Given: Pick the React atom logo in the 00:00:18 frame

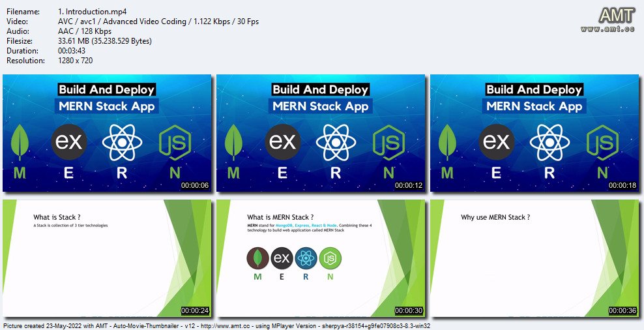Looking at the screenshot, I should click(x=549, y=142).
